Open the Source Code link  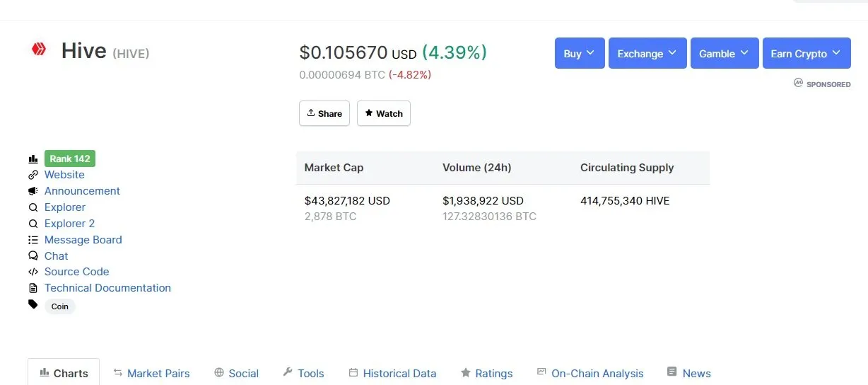(x=77, y=272)
